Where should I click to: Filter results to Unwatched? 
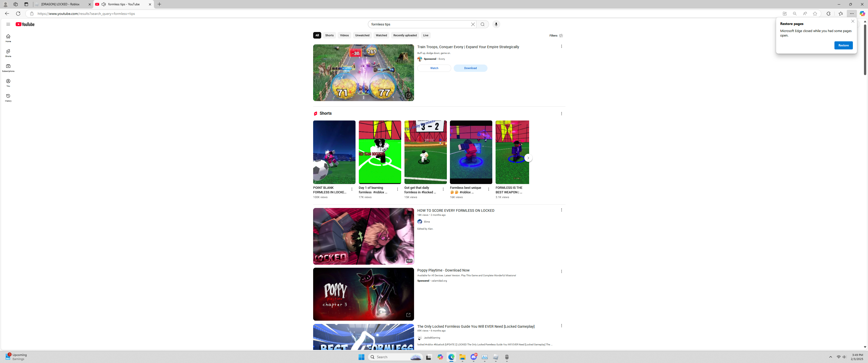tap(362, 35)
